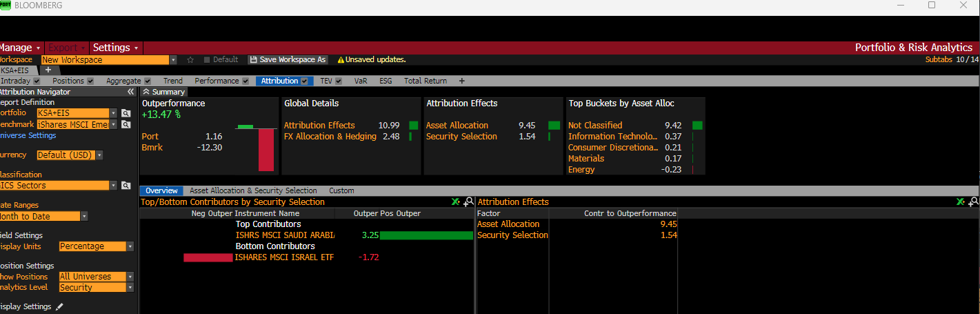Search for a portfolio with magnifier icon

click(x=126, y=113)
